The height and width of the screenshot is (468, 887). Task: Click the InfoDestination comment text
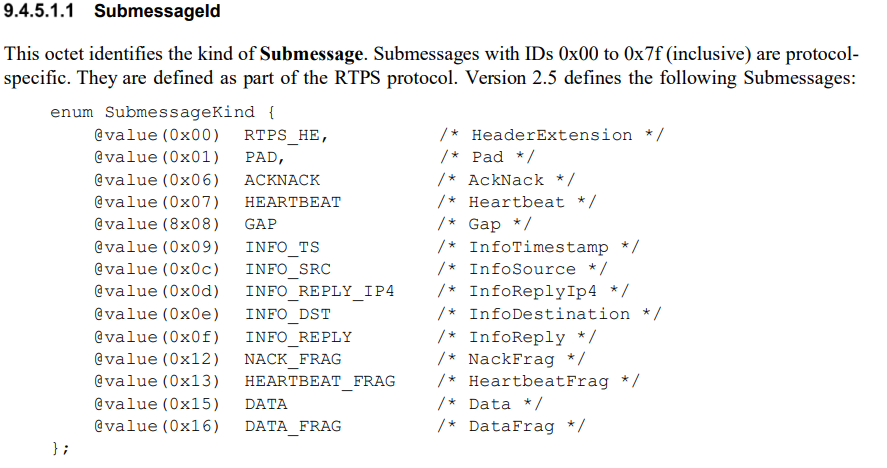coord(549,314)
